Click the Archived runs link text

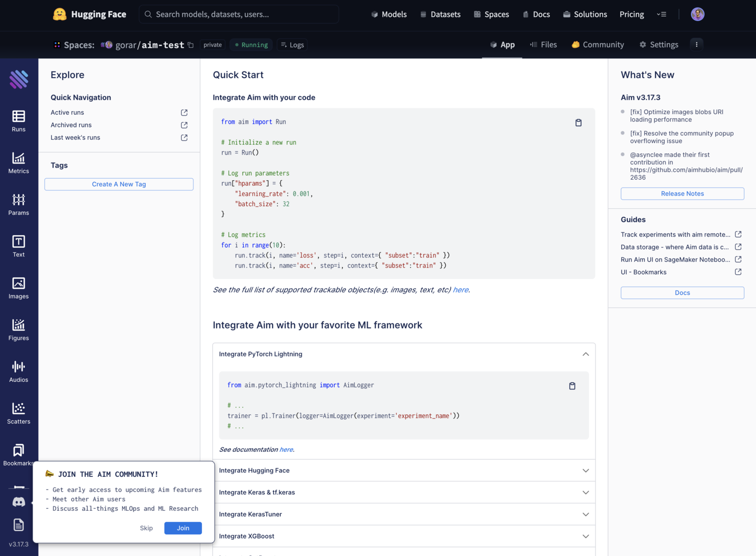pyautogui.click(x=71, y=125)
